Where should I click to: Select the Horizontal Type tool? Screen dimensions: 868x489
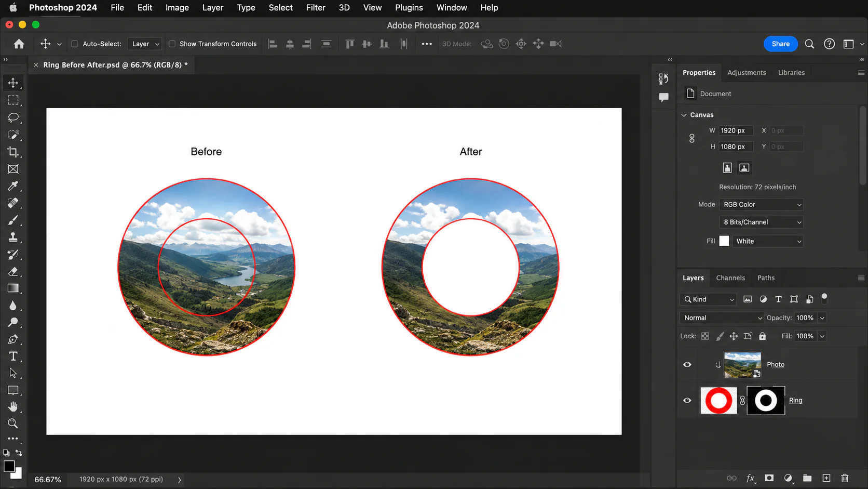[13, 356]
